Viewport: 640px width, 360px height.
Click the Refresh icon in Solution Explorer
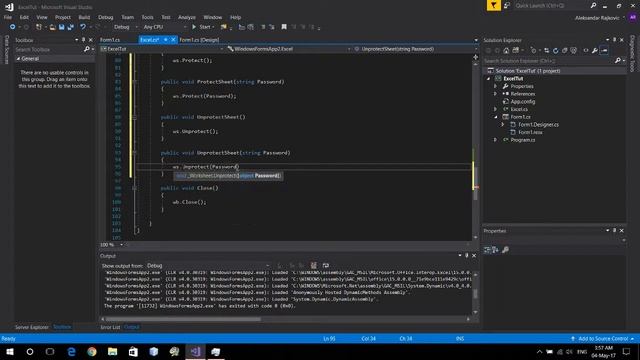click(556, 50)
